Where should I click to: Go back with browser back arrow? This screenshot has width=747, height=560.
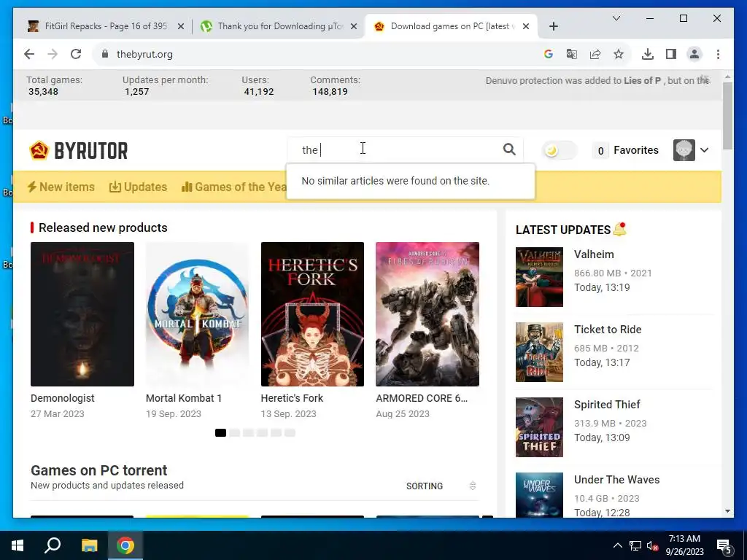29,54
